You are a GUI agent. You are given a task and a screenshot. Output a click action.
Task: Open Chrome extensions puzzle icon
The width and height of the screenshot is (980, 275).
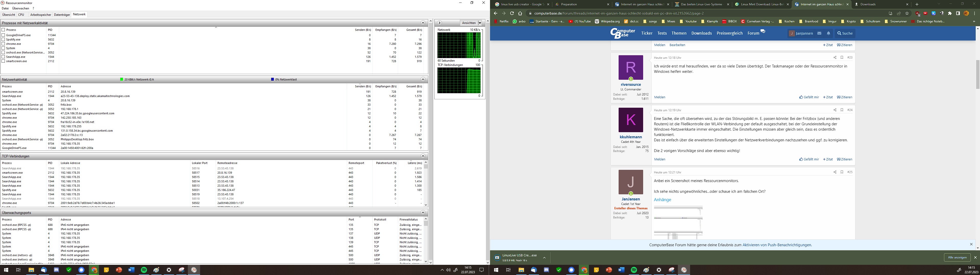click(x=950, y=13)
